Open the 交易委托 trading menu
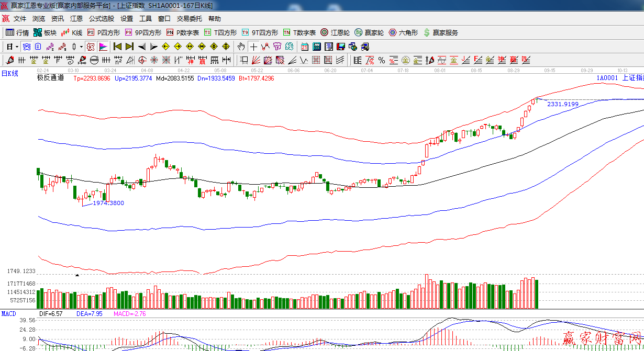This screenshot has width=644, height=351. 189,18
